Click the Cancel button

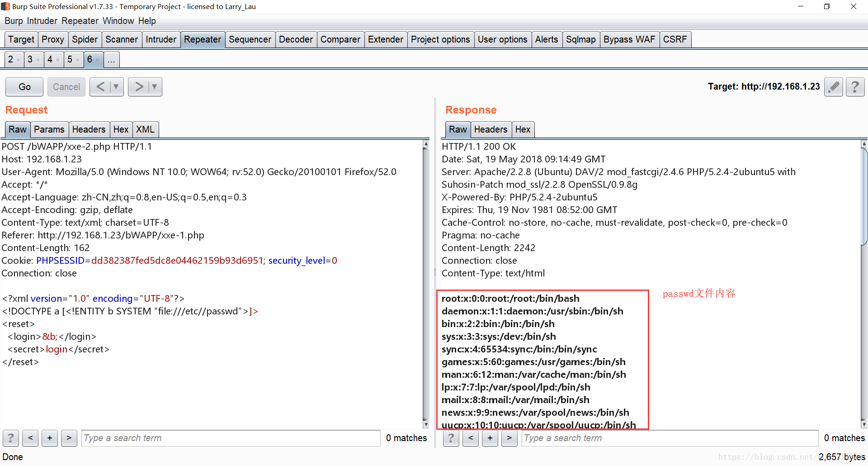pos(66,87)
